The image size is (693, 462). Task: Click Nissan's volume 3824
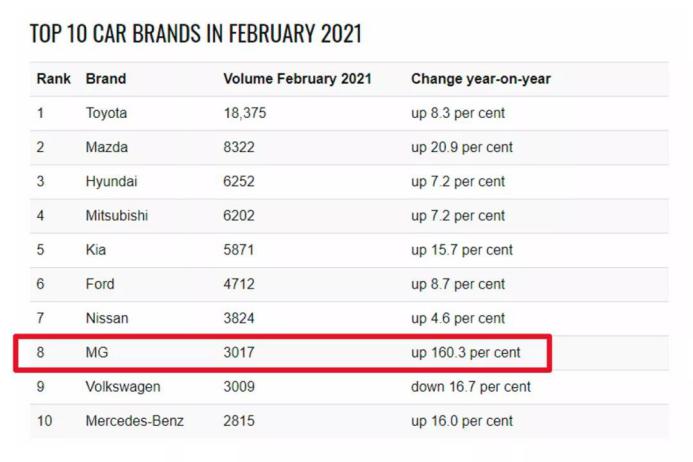coord(240,318)
